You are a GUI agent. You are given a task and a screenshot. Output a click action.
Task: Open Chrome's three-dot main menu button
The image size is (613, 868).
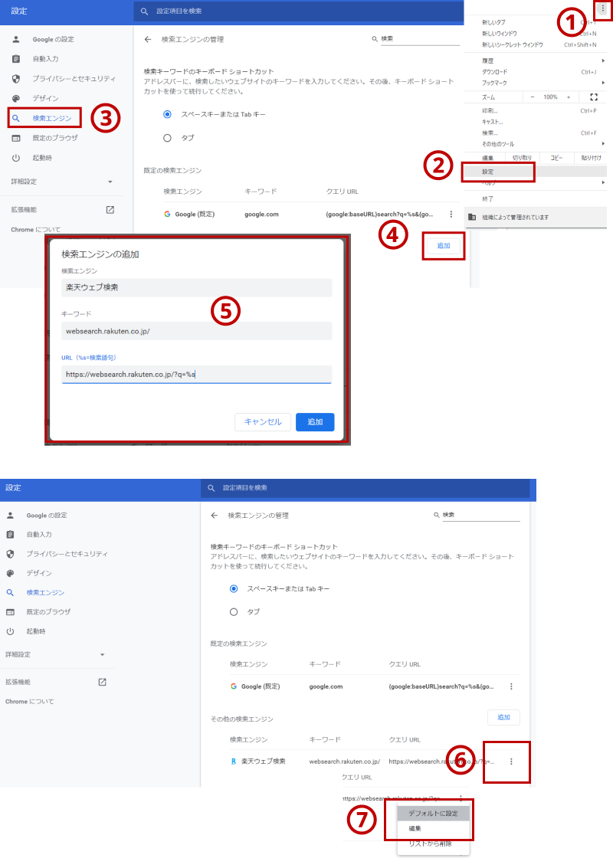coord(602,9)
